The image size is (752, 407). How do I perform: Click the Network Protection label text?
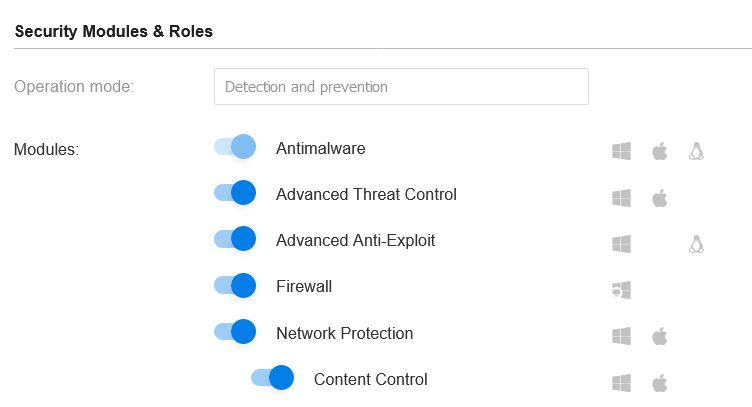point(344,333)
